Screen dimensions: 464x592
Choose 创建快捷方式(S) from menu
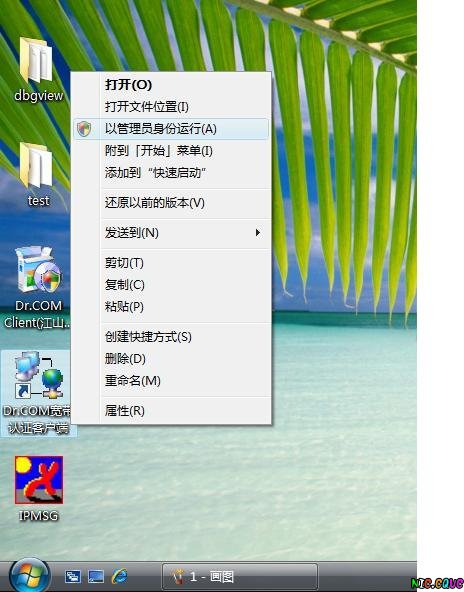171,336
